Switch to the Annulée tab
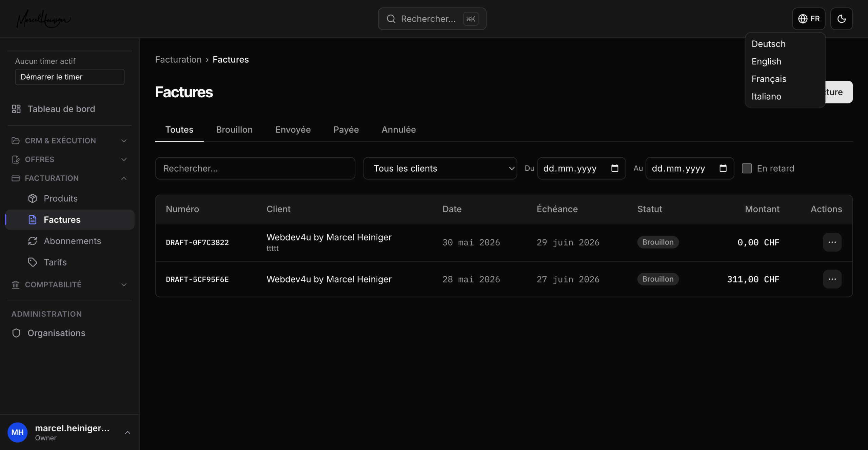Image resolution: width=868 pixels, height=450 pixels. [399, 130]
